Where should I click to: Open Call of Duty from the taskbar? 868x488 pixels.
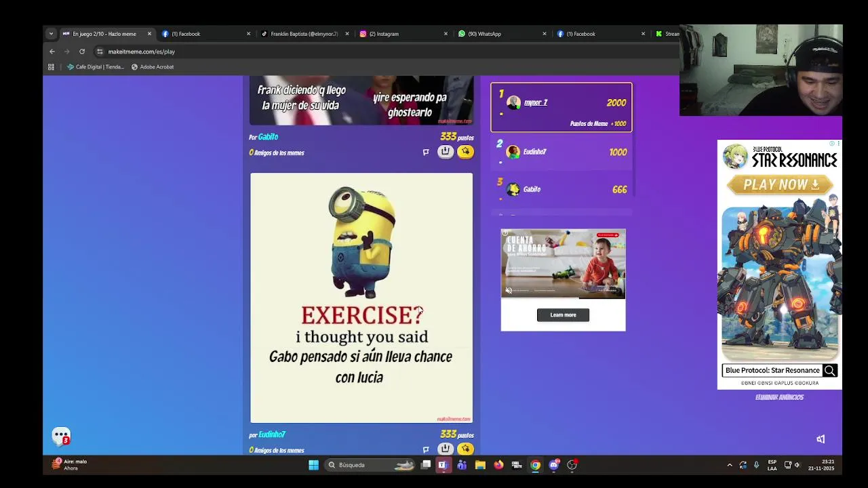click(517, 465)
